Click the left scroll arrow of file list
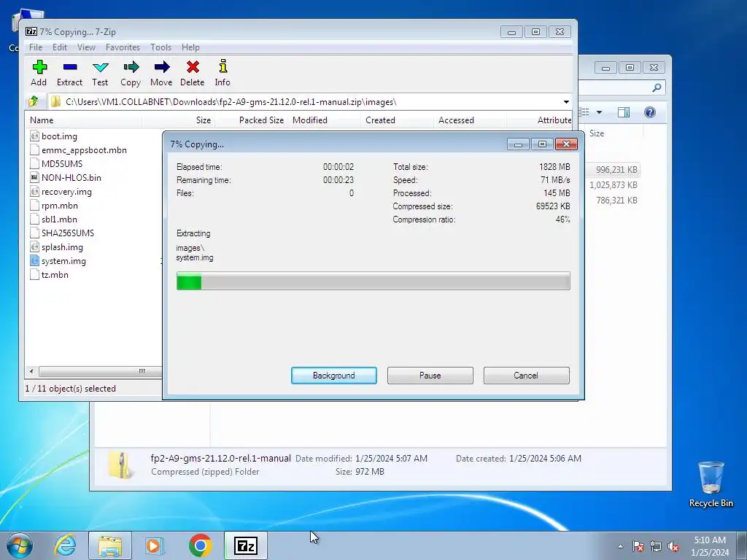The height and width of the screenshot is (560, 747). tap(31, 371)
